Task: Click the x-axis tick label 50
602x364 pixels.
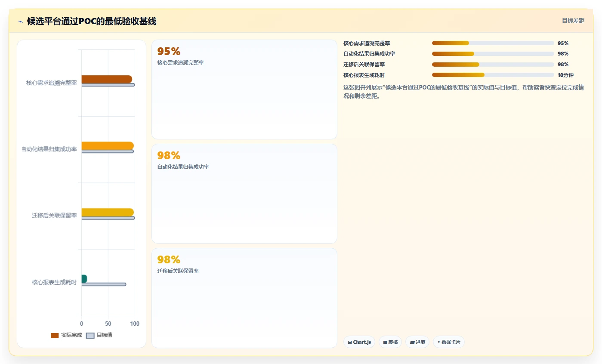Action: (108, 324)
